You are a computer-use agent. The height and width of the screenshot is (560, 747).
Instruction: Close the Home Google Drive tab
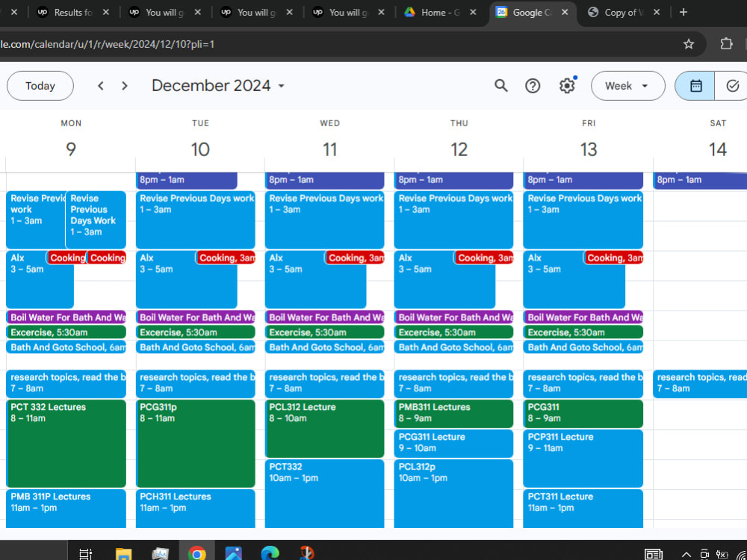[473, 13]
